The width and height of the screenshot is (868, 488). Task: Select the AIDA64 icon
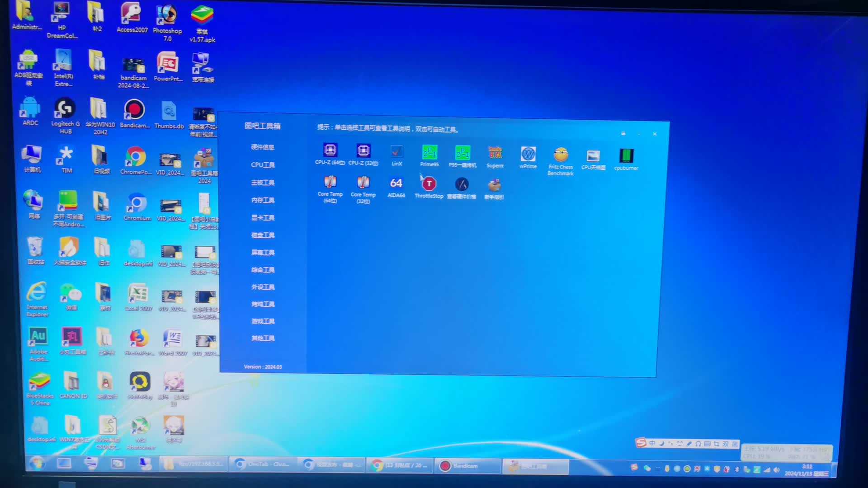396,183
